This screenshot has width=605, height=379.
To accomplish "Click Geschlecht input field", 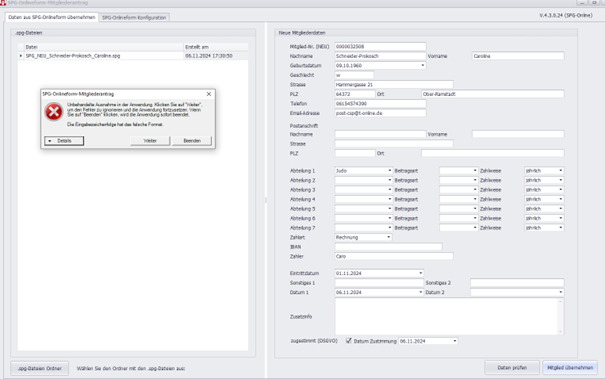I will (x=354, y=75).
